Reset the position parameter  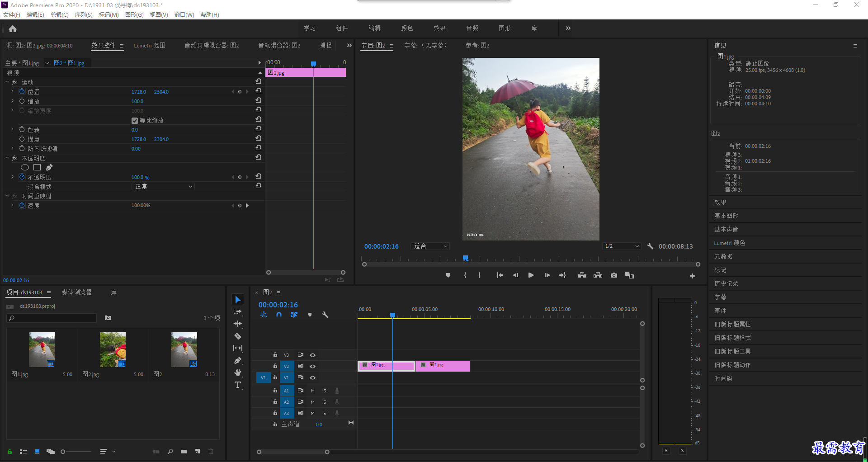pyautogui.click(x=258, y=91)
